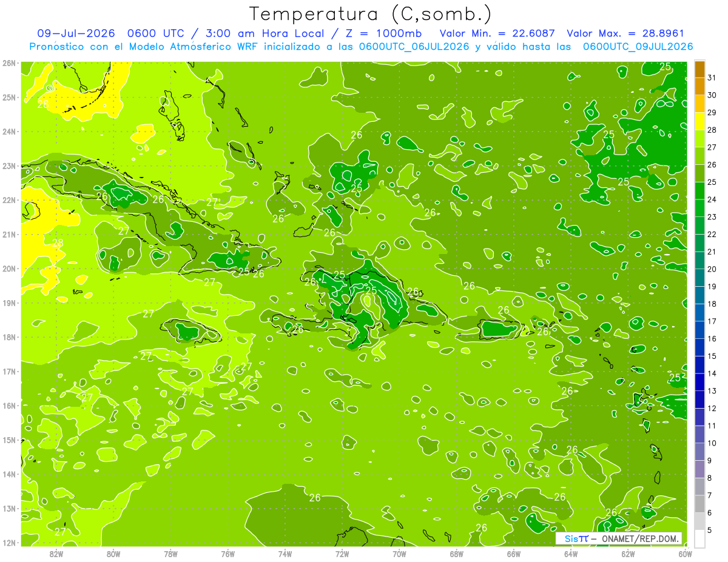Click the latitude axis label "25N"
The height and width of the screenshot is (562, 728).
click(x=9, y=98)
